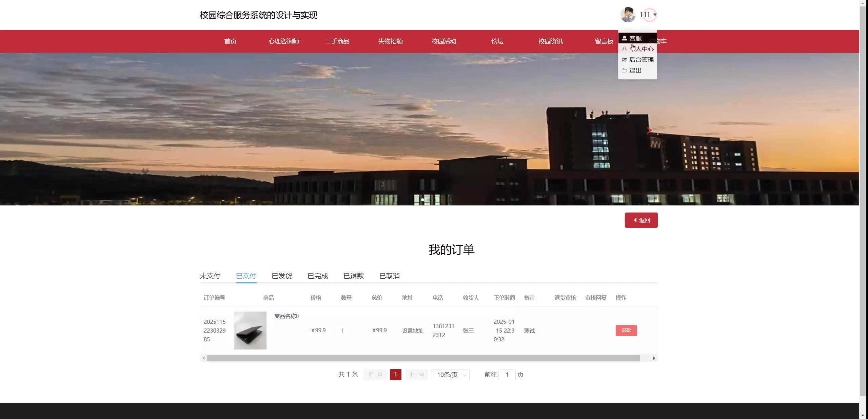Show the 已退款 orders tab
868x419 pixels.
[x=353, y=276]
